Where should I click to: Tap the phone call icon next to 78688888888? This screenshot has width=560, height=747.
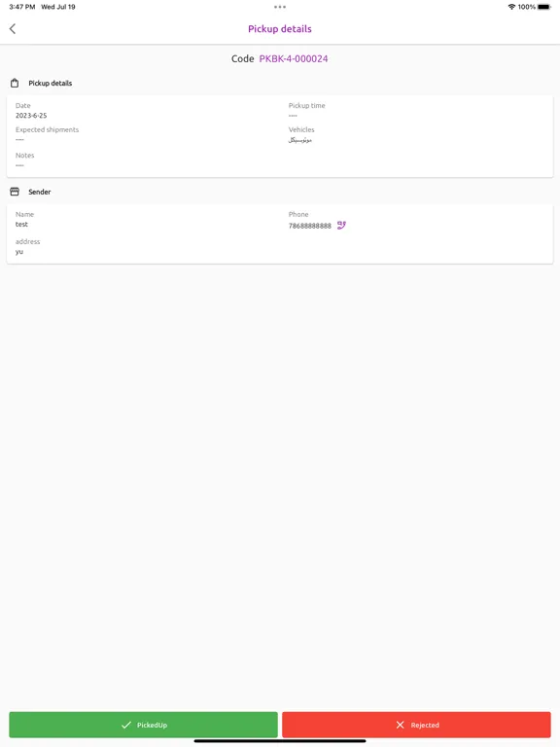click(x=341, y=225)
